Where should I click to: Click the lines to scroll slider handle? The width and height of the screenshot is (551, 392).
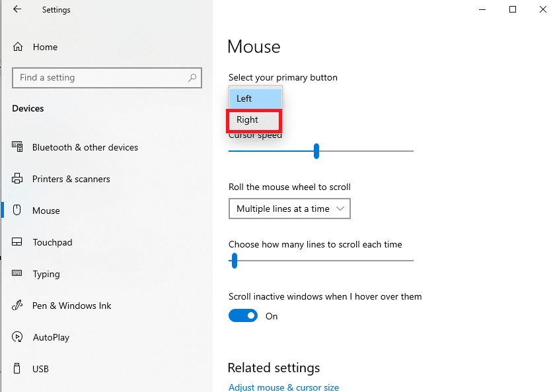(x=234, y=261)
